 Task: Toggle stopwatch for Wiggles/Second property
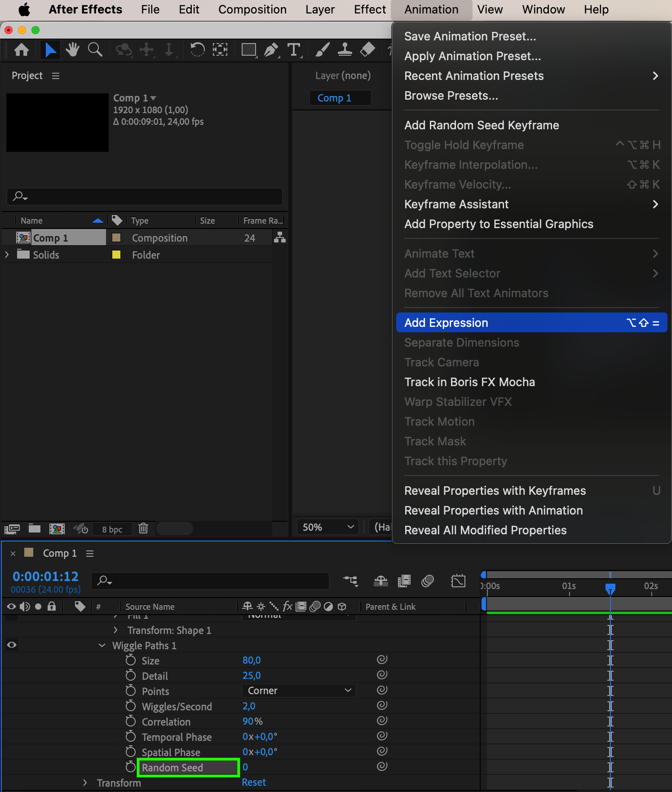[131, 706]
